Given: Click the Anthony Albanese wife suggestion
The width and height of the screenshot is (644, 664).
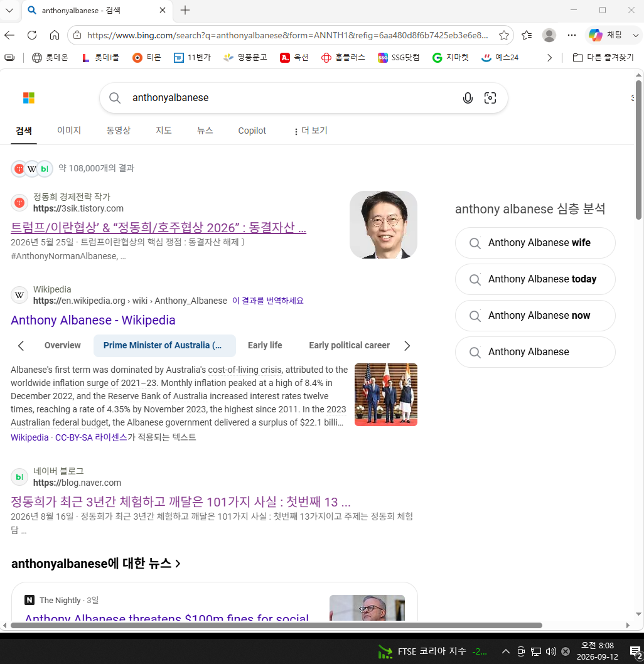Looking at the screenshot, I should pos(535,243).
